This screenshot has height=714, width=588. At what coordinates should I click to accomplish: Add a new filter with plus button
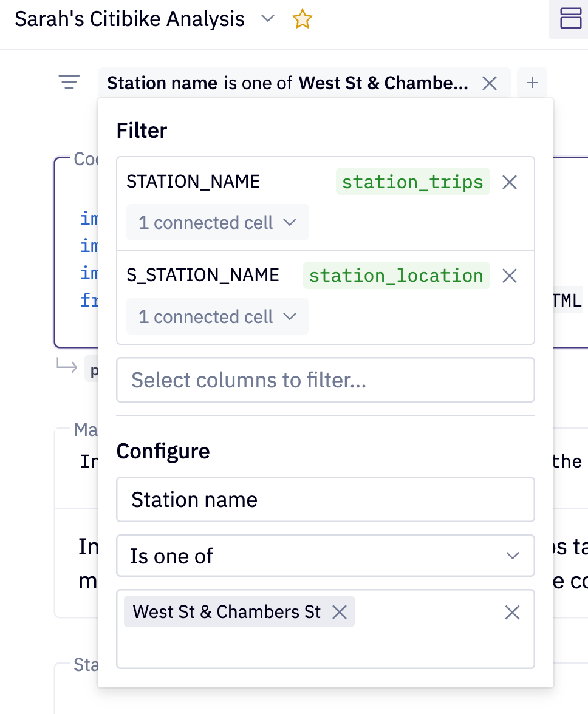click(532, 83)
